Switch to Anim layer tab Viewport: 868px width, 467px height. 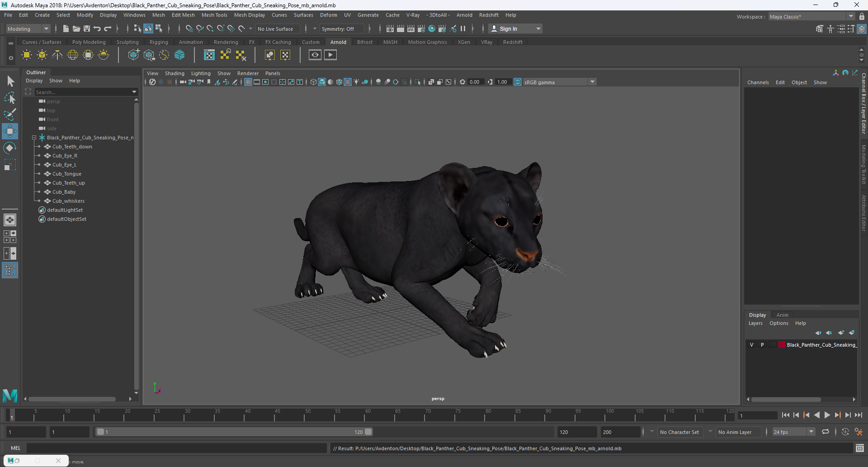pyautogui.click(x=782, y=315)
